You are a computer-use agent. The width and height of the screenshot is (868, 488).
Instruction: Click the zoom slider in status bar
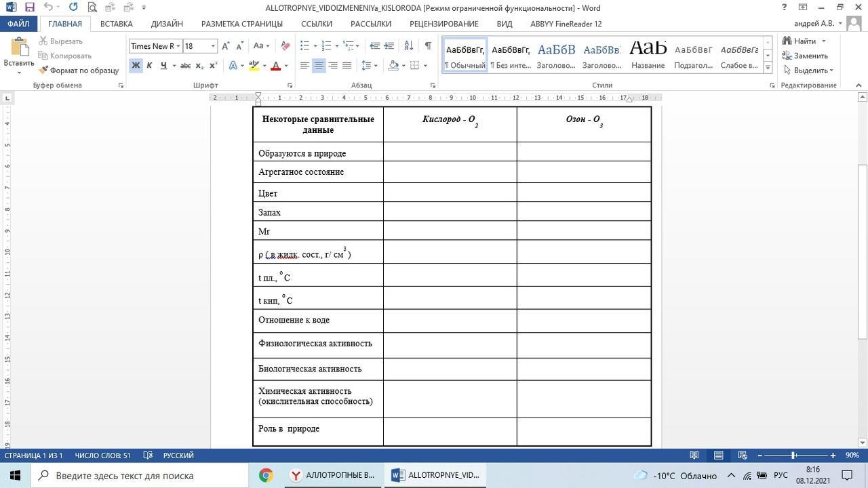click(x=793, y=455)
